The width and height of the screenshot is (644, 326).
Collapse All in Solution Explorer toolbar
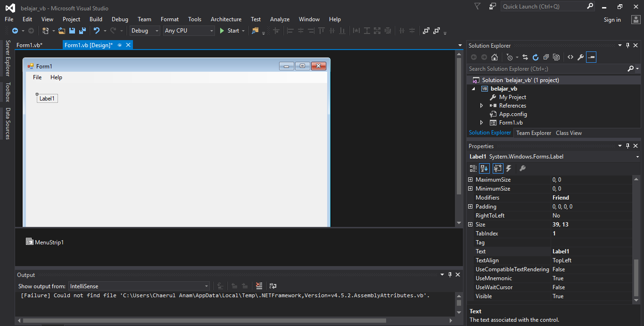pyautogui.click(x=546, y=57)
